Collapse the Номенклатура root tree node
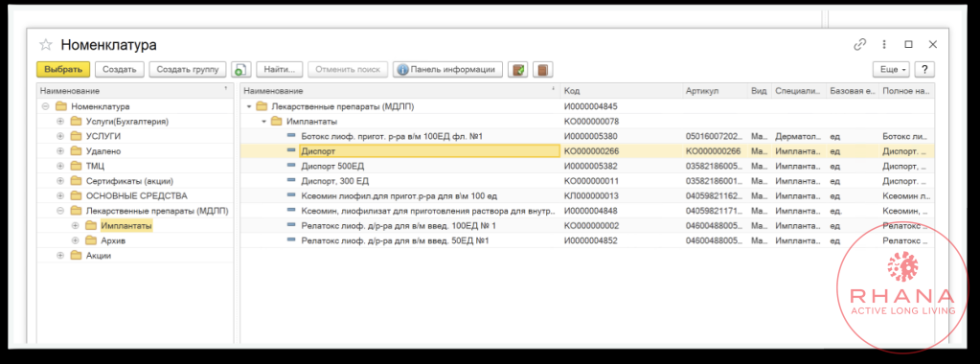The height and width of the screenshot is (364, 980). click(x=45, y=106)
